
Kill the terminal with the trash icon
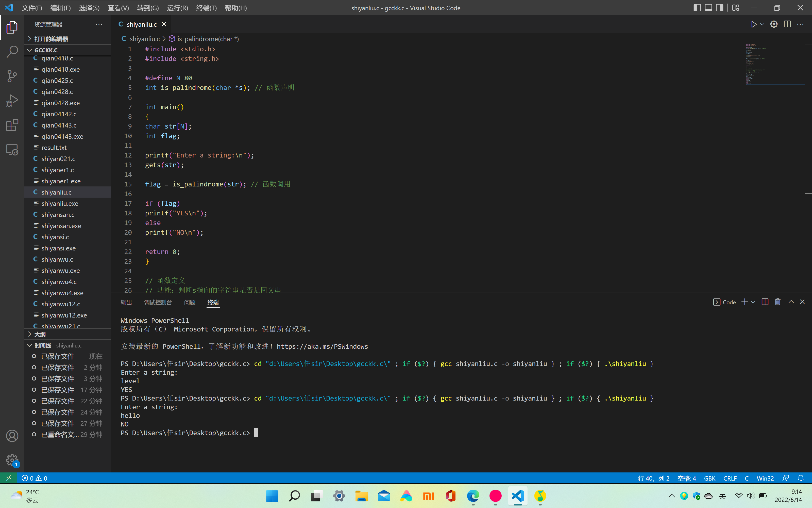point(778,302)
